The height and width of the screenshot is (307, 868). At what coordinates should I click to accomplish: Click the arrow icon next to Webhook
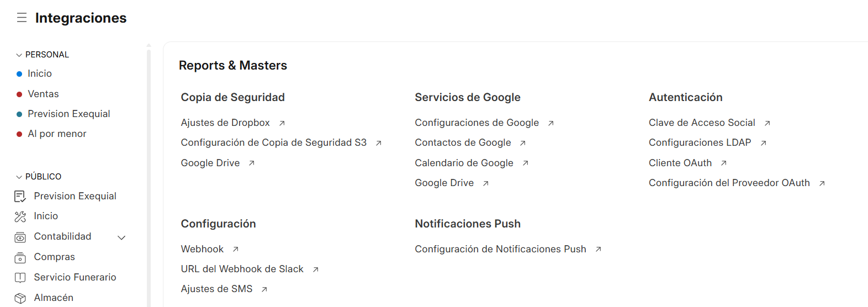(x=236, y=250)
